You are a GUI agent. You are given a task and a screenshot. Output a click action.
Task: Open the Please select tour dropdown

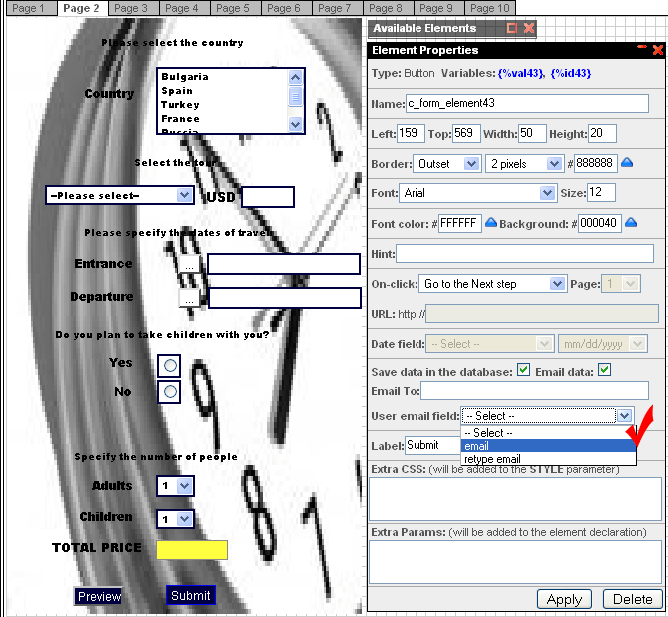tap(120, 196)
